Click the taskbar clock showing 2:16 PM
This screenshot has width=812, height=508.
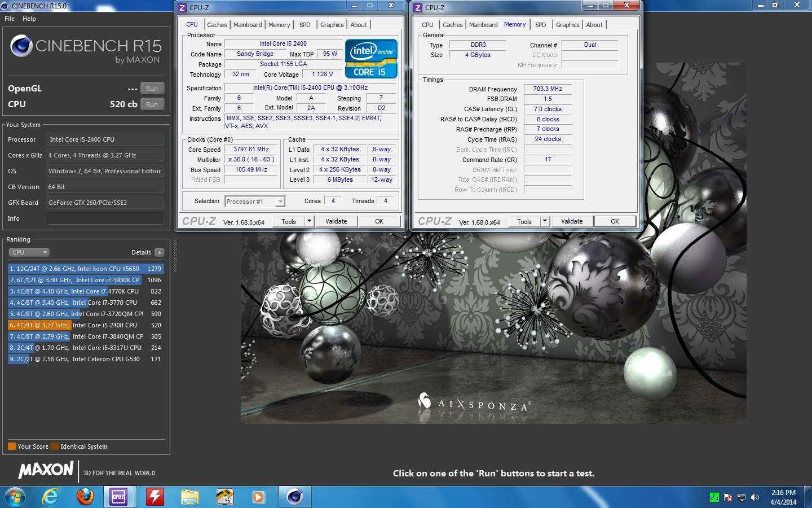(783, 497)
